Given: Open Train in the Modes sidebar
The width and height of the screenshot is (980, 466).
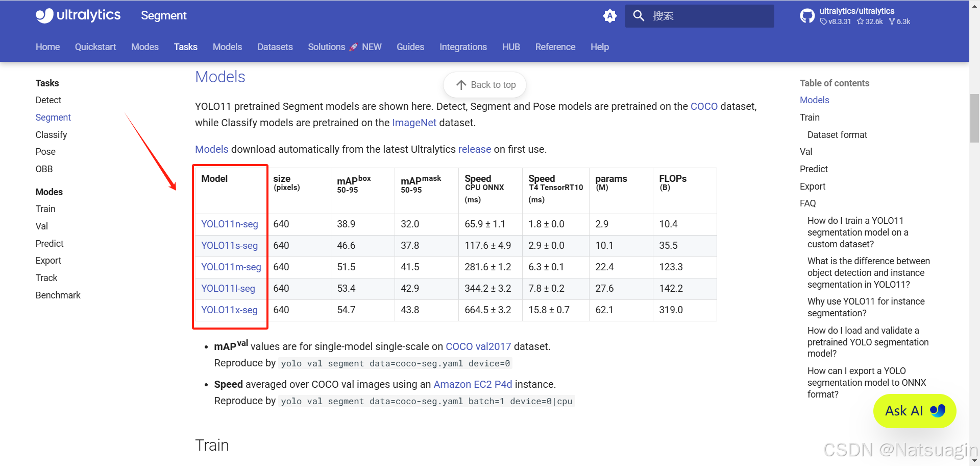Looking at the screenshot, I should click(45, 209).
